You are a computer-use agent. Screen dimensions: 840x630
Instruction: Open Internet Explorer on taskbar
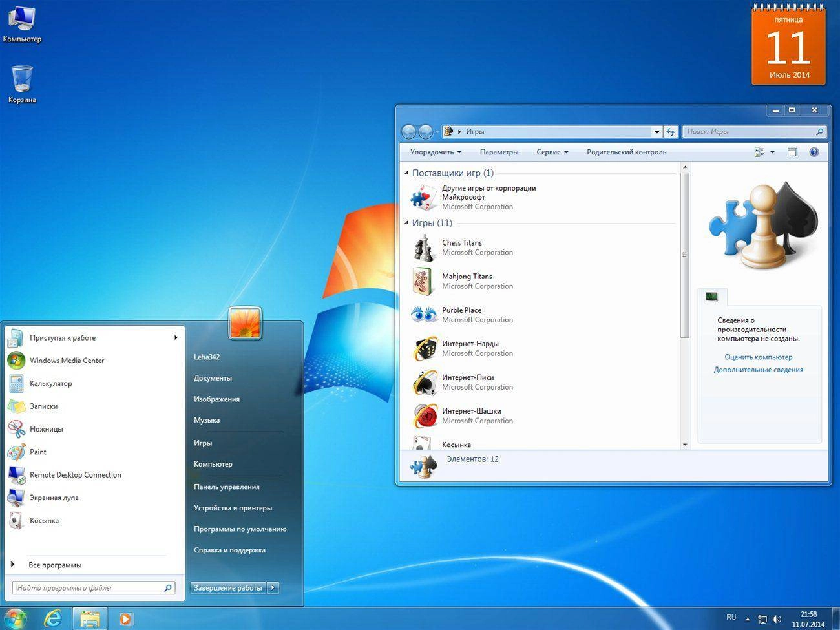click(52, 618)
